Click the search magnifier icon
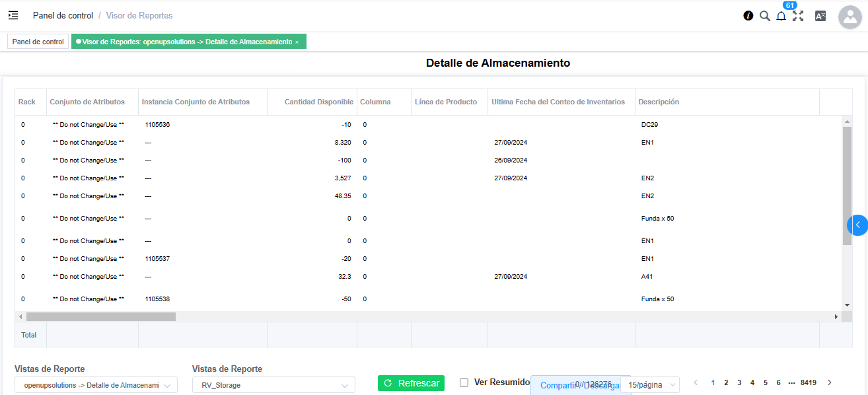 (x=764, y=16)
